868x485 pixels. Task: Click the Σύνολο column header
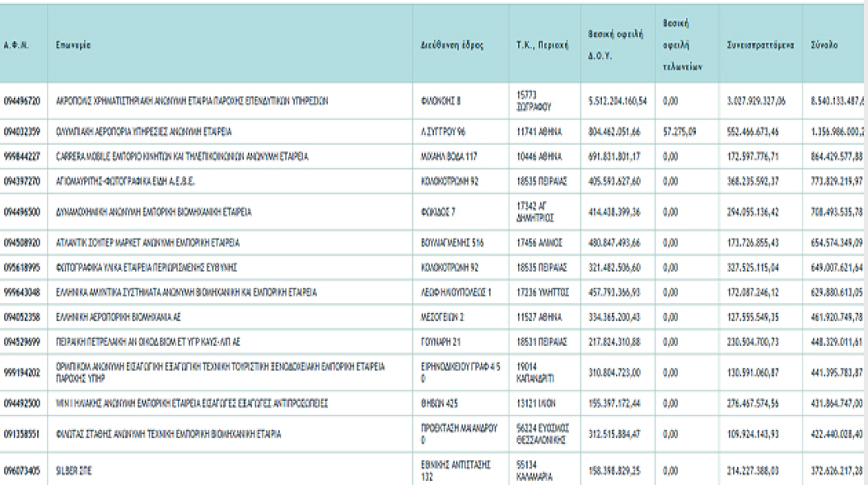(824, 44)
